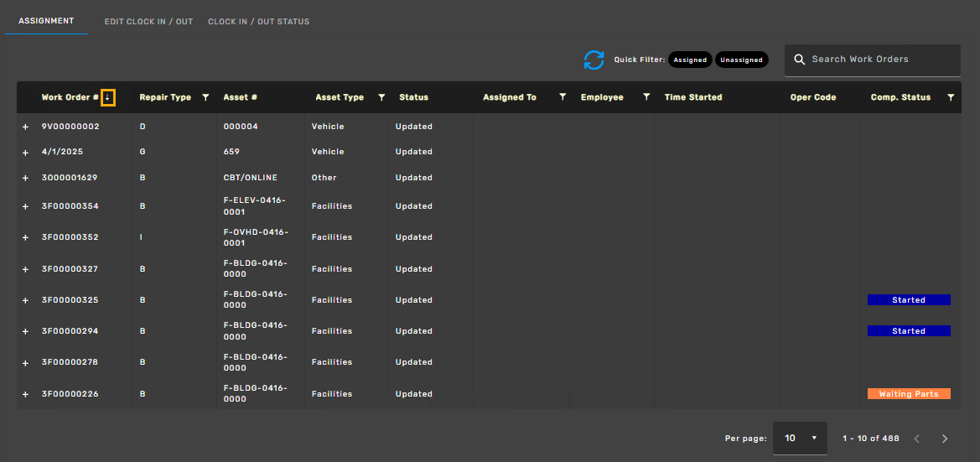Open Repair Type column filter
The width and height of the screenshot is (980, 462).
tap(205, 98)
